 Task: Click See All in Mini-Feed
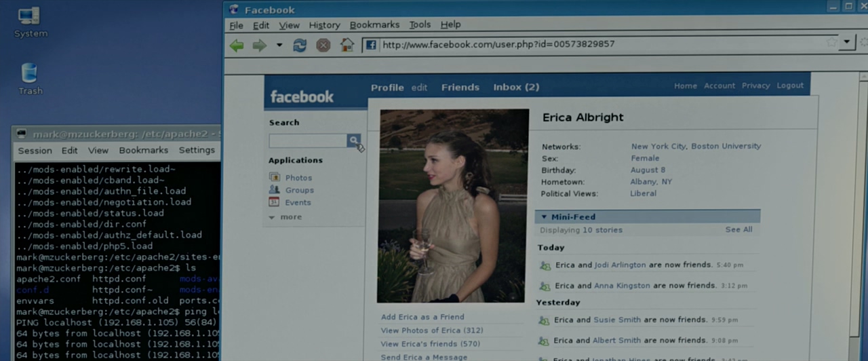[738, 229]
